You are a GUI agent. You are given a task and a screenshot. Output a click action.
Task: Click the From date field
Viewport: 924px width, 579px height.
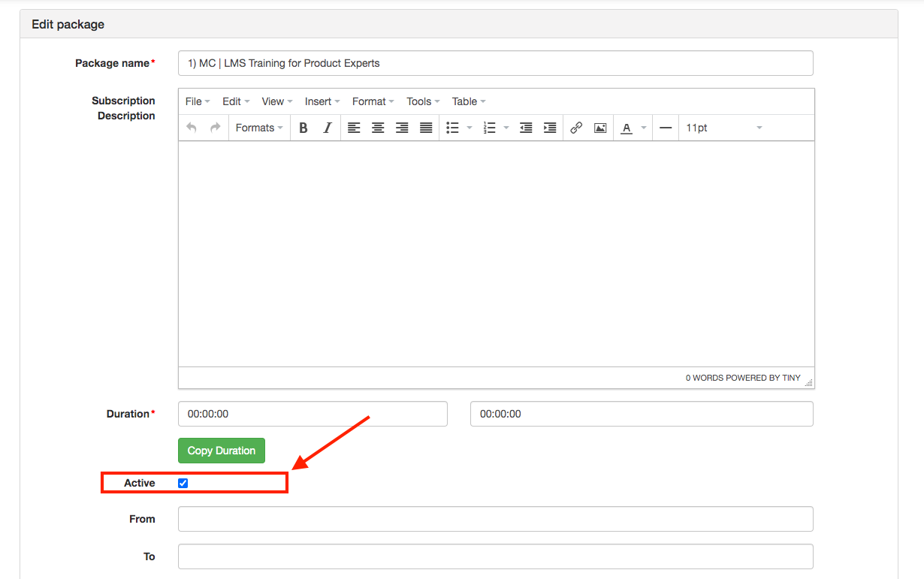tap(496, 519)
